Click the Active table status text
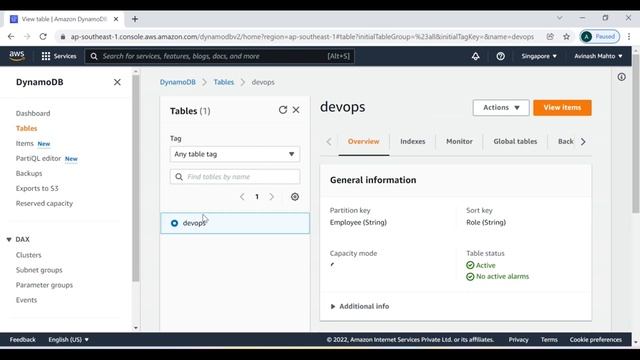Viewport: 640px width, 360px height. tap(485, 265)
